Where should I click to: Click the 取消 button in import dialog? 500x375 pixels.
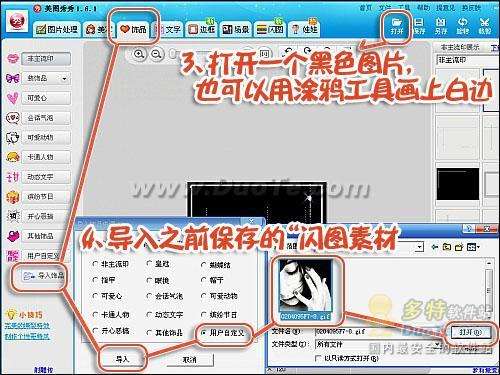[x=189, y=360]
